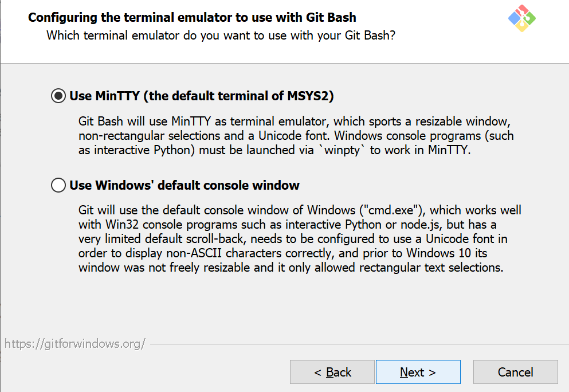Click the "Configuring the terminal emulator" heading
569x392 pixels.
(x=192, y=18)
